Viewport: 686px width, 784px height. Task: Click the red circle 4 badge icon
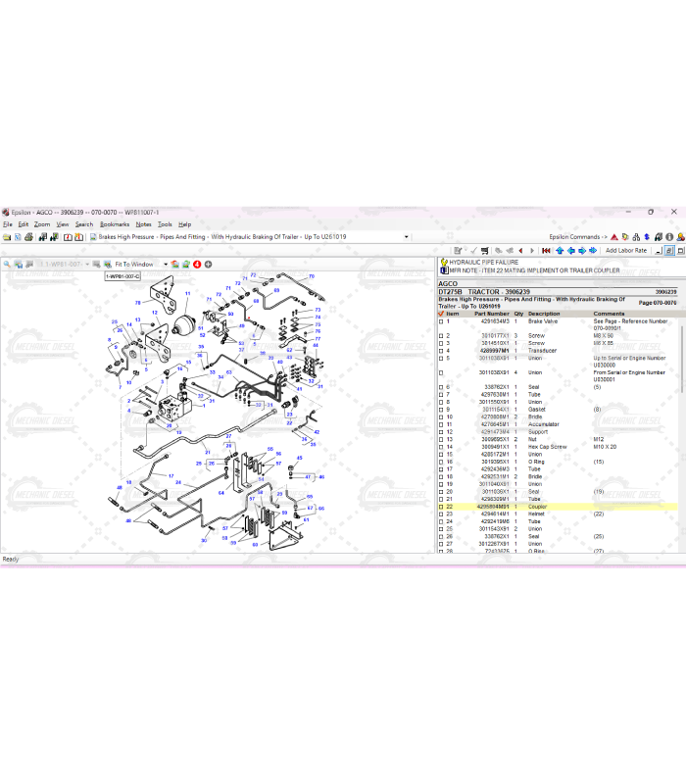197,265
